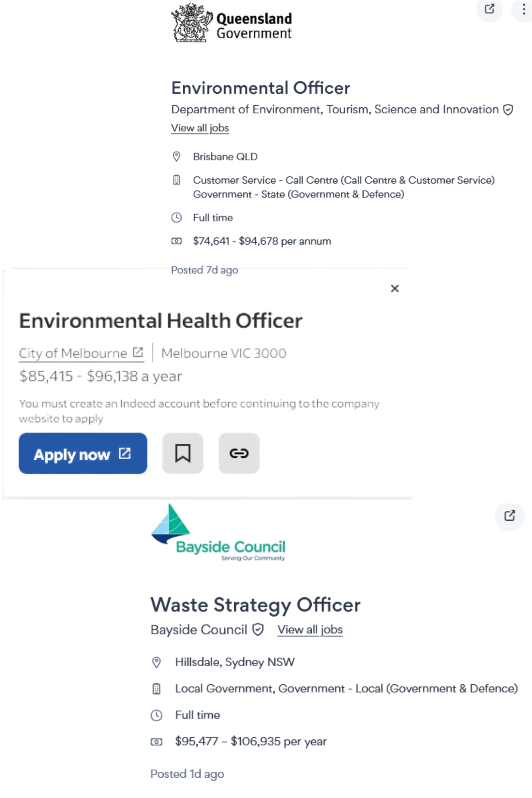
Task: Open the Environmental Officer job title
Action: [261, 88]
